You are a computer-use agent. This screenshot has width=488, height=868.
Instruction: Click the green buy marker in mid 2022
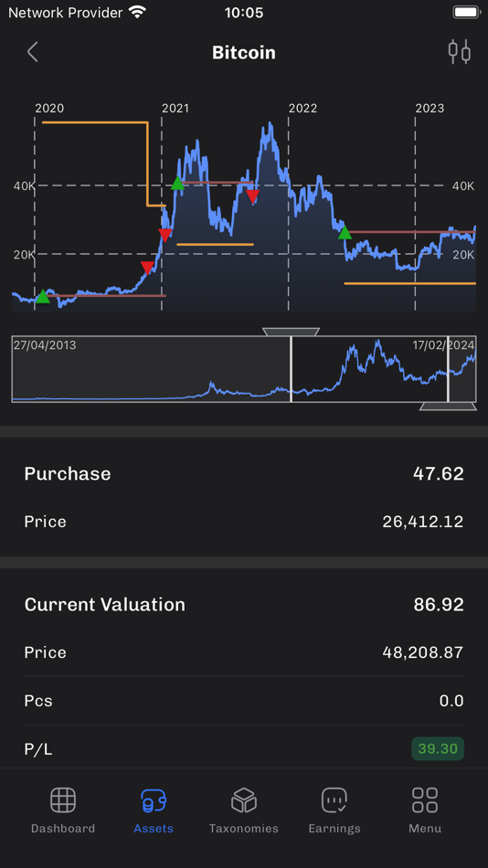[x=345, y=232]
